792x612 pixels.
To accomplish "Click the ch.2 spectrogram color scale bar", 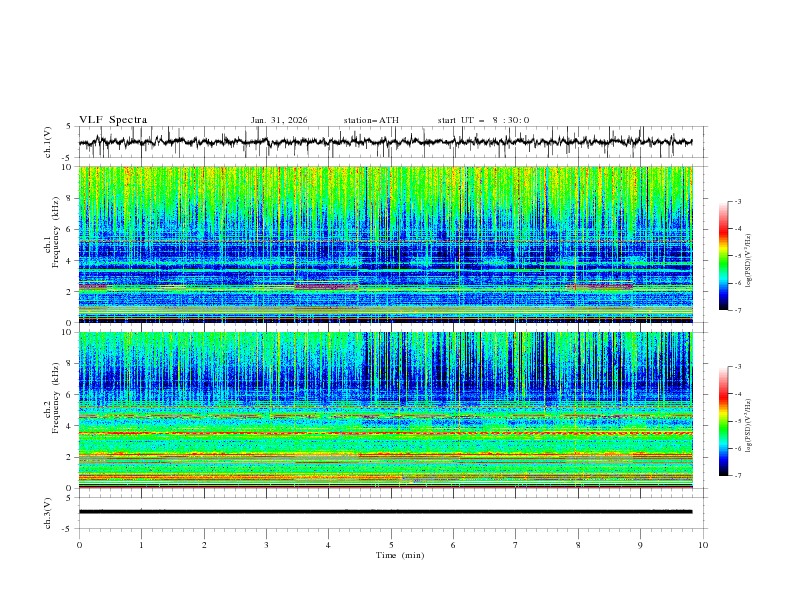I will coord(723,421).
